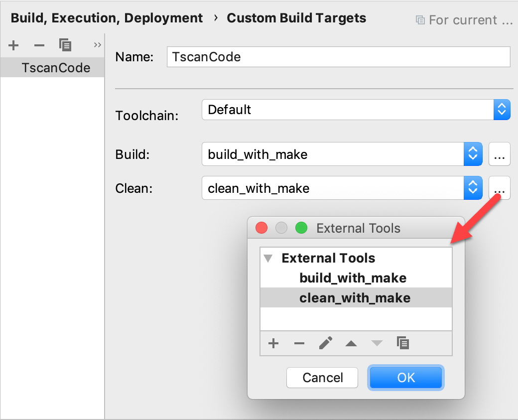Screen dimensions: 518x420
Task: Select build_with_make in the tools list
Action: tap(353, 278)
